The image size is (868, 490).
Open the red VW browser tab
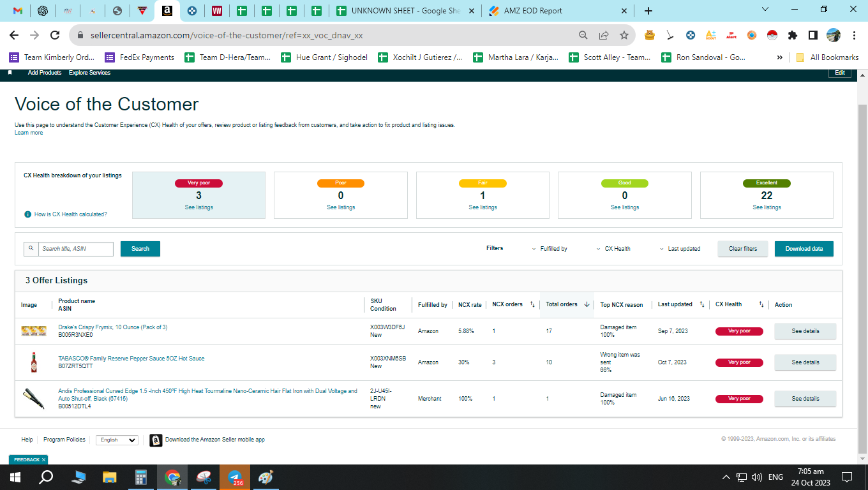217,11
